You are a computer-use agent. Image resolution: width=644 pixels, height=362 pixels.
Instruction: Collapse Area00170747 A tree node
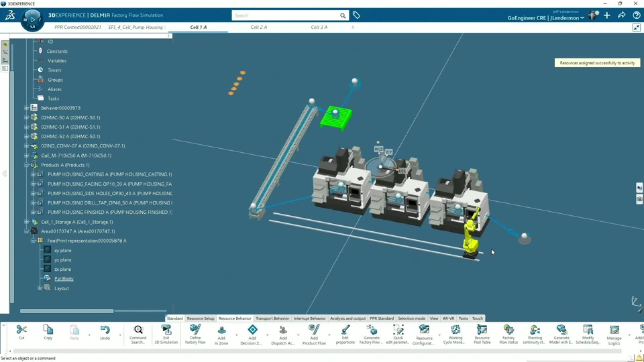point(26,231)
